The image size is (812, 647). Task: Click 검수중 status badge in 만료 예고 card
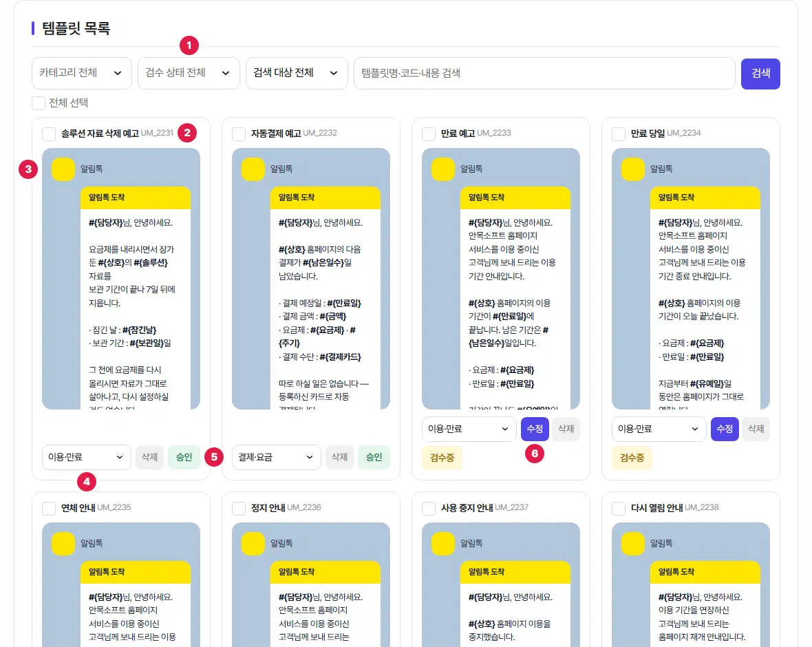442,458
